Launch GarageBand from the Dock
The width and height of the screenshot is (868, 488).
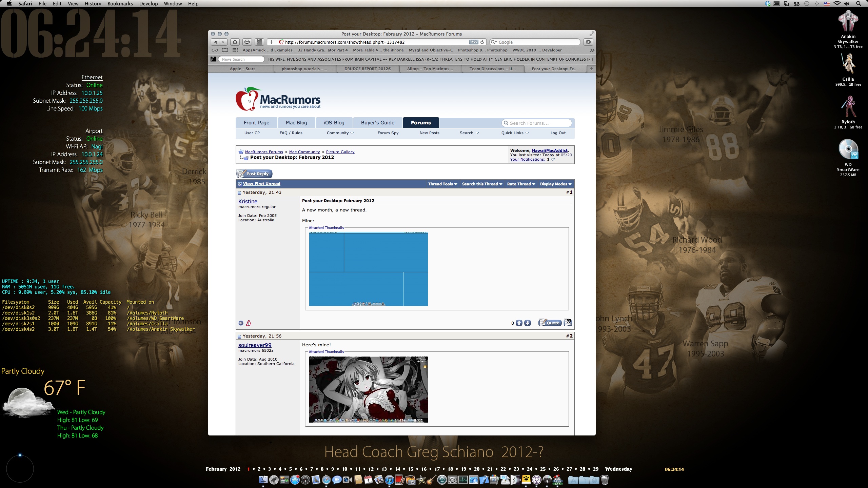(431, 480)
